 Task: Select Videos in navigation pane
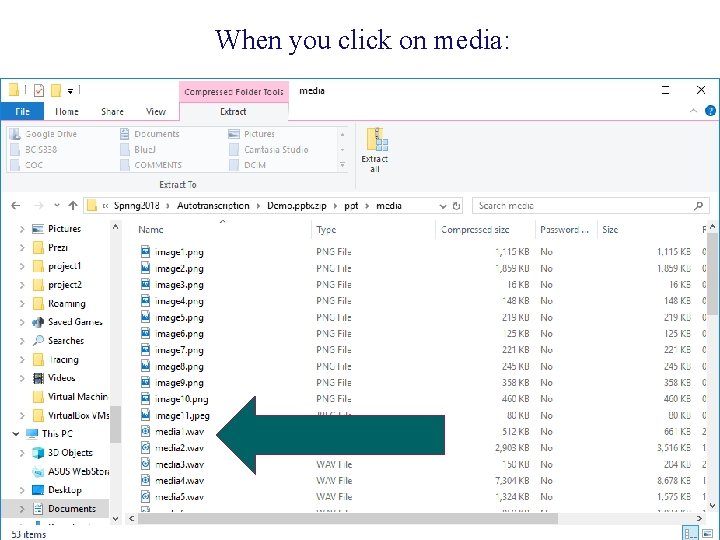point(54,378)
